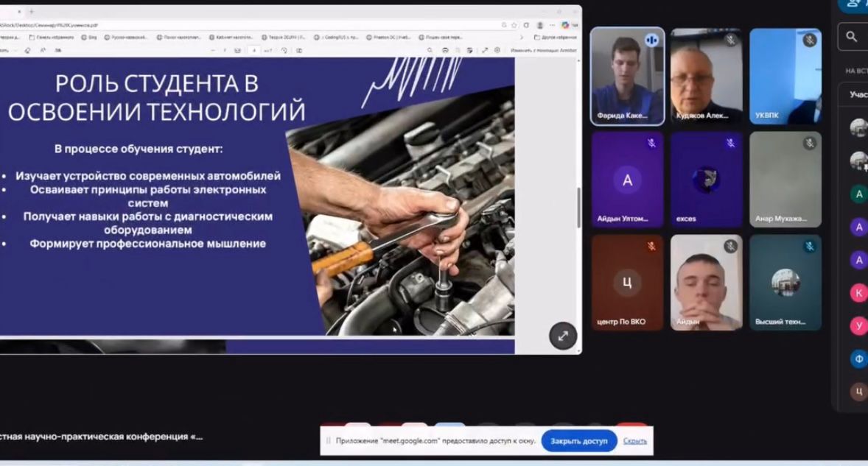
Task: Click the expand fullscreen icon on shared presentation
Action: (563, 336)
